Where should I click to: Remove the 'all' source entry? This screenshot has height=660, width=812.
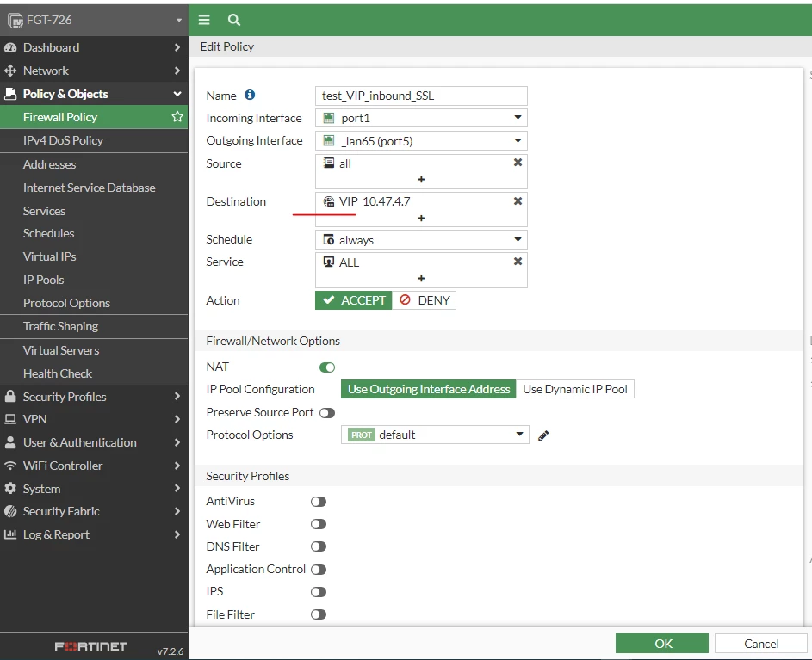[518, 163]
